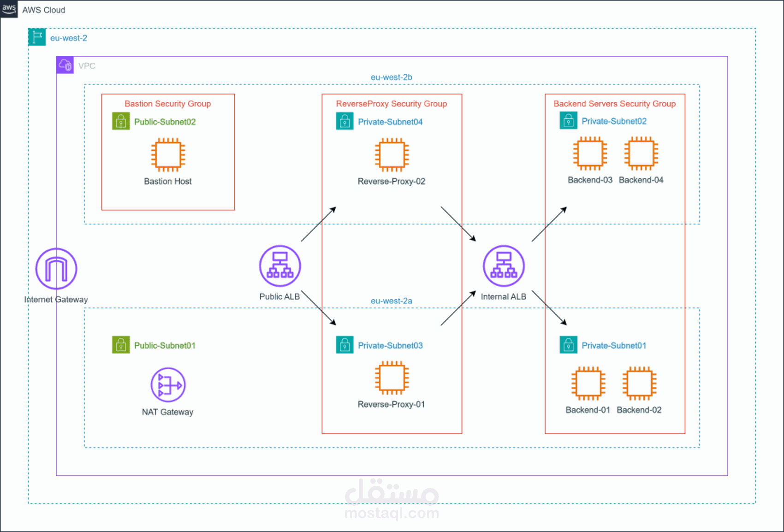Select the eu-west-2a availability zone label
The image size is (784, 532).
click(x=392, y=301)
